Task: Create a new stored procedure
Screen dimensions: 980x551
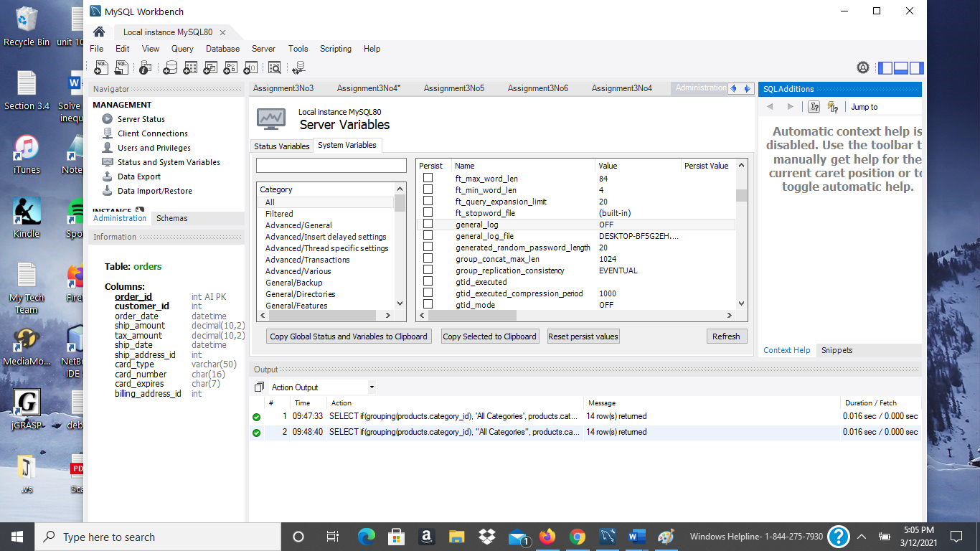Action: coord(230,67)
